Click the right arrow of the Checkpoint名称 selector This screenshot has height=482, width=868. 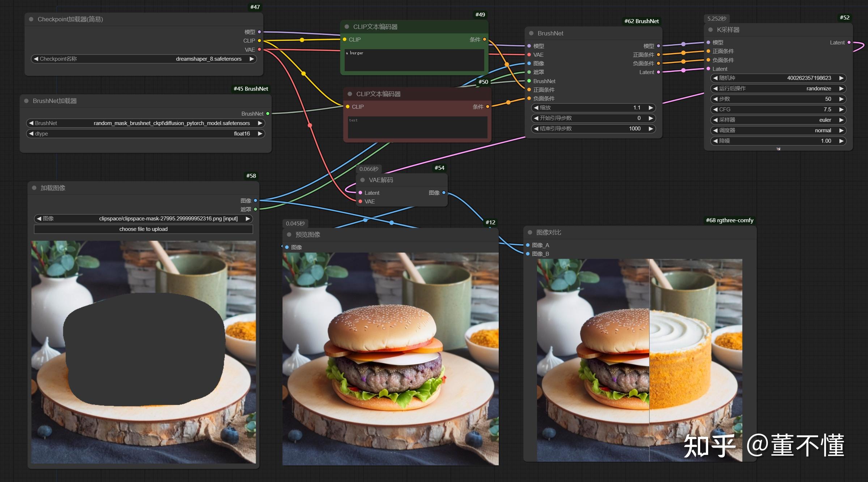(252, 59)
